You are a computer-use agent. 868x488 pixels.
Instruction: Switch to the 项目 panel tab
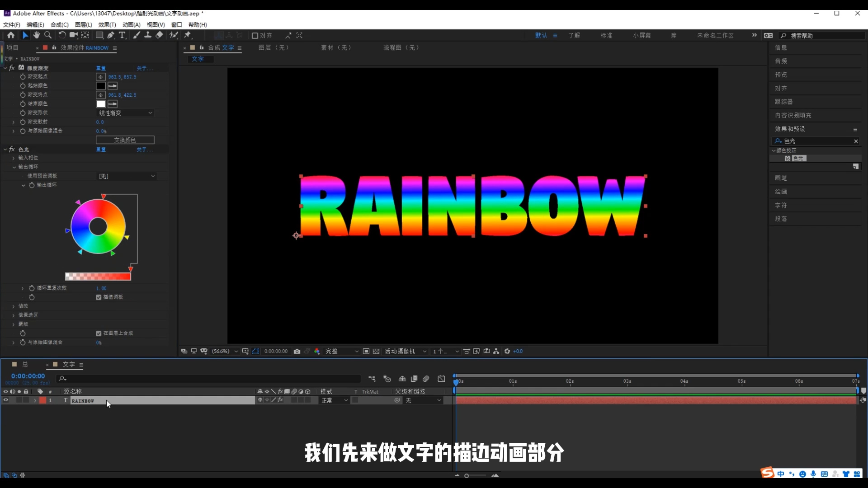point(12,47)
